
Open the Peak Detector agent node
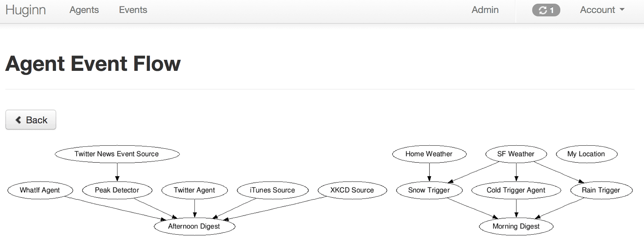(x=117, y=190)
